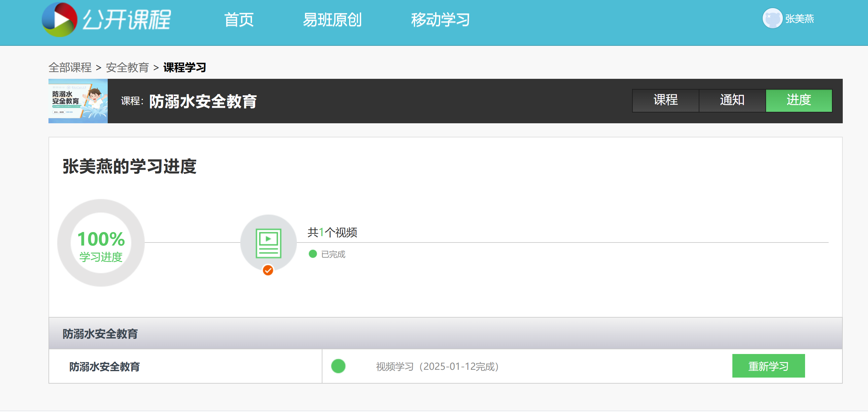
Task: Click the user avatar icon beside 张美燕
Action: [772, 19]
